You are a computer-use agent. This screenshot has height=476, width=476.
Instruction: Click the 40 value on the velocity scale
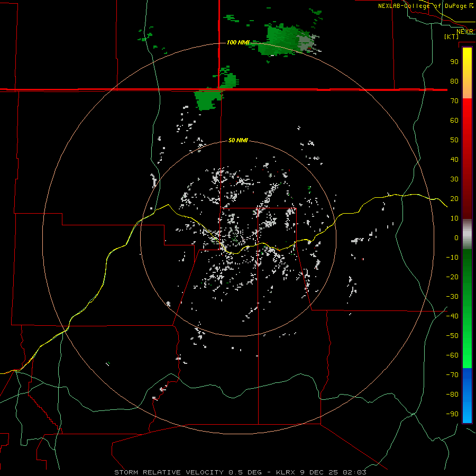(454, 160)
